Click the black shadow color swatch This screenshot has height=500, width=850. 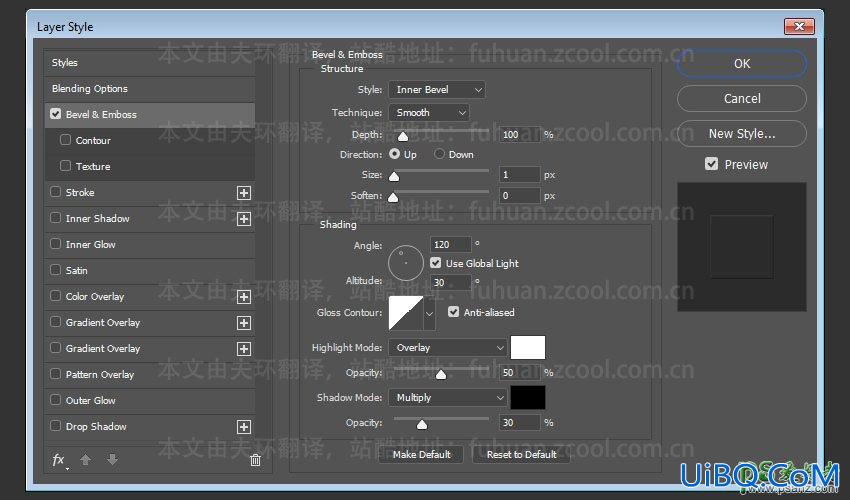click(528, 398)
